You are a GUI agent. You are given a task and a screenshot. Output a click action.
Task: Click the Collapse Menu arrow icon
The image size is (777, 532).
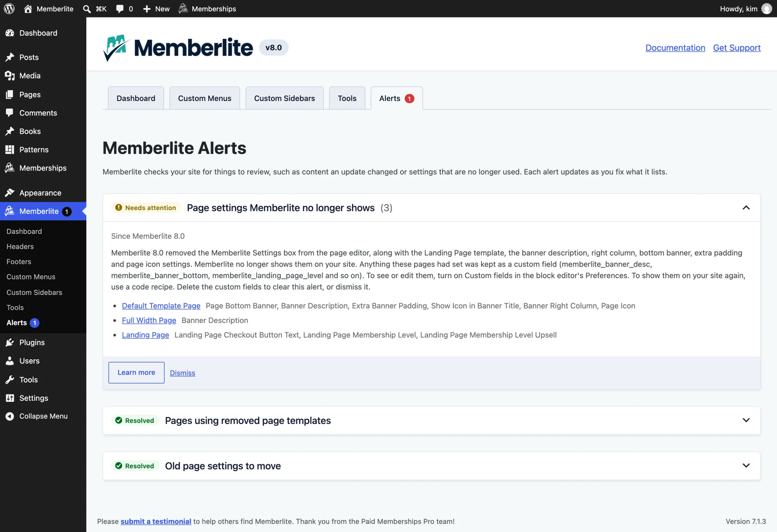point(10,416)
